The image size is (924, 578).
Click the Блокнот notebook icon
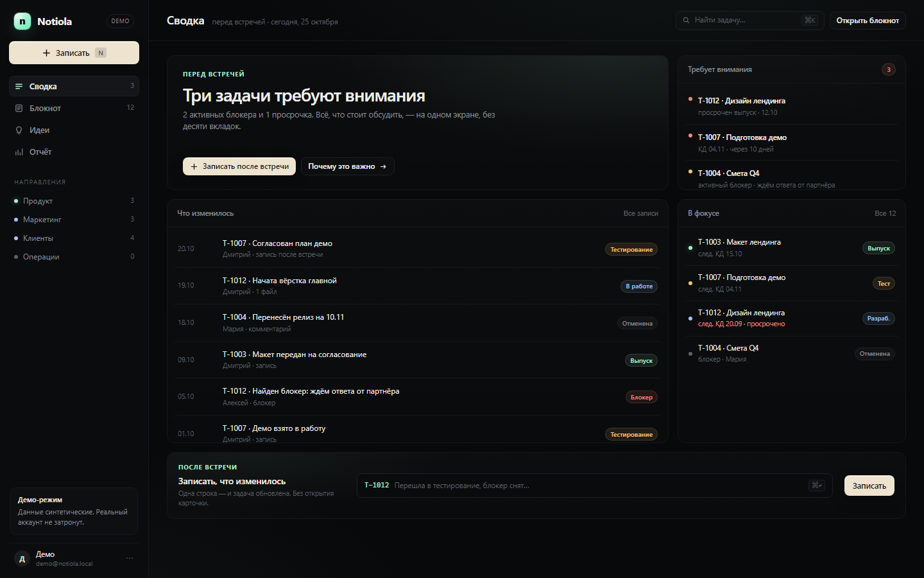click(19, 108)
